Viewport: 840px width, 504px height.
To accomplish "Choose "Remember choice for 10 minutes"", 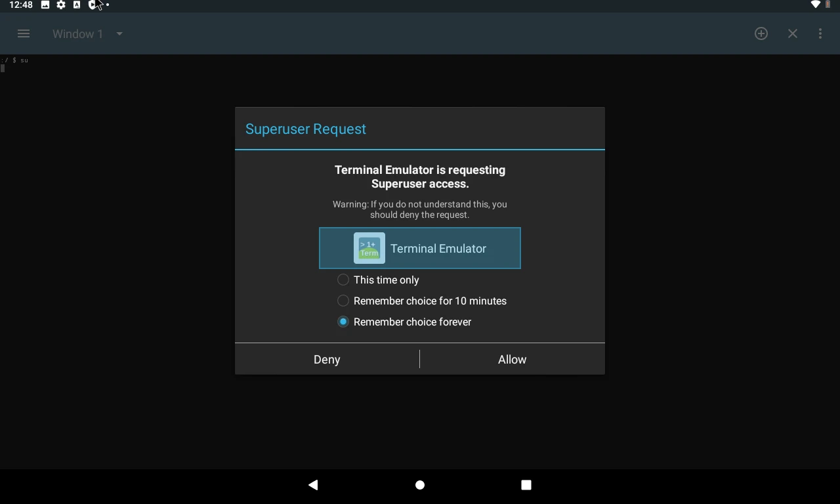I will click(343, 301).
